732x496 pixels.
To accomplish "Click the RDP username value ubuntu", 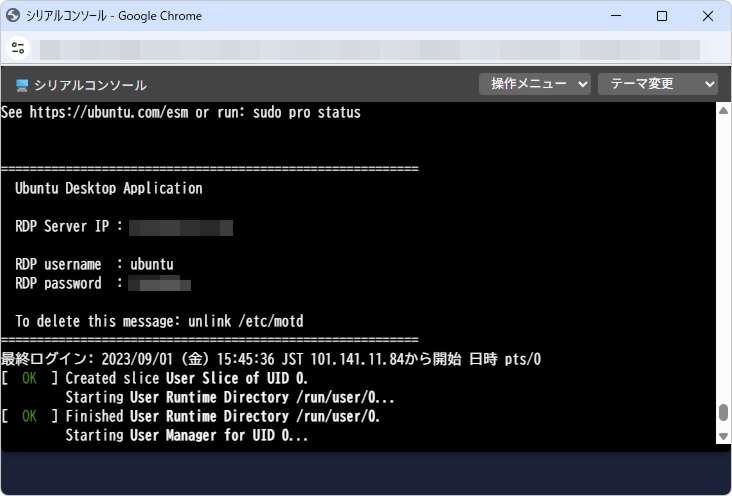I will (x=152, y=265).
